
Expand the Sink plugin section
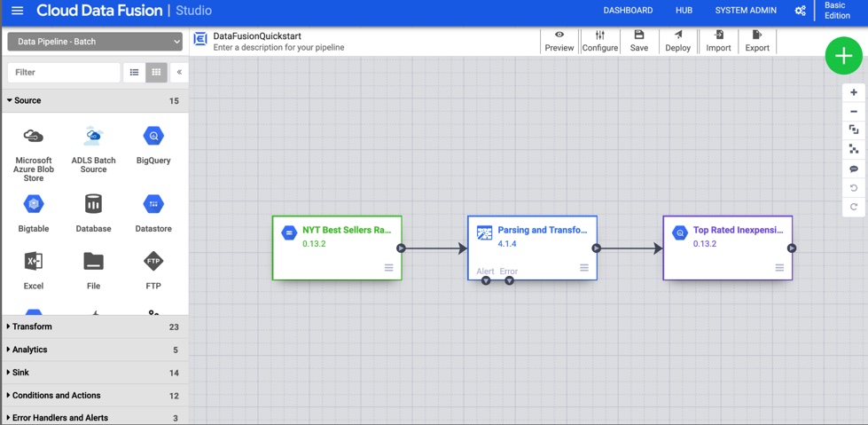click(95, 373)
